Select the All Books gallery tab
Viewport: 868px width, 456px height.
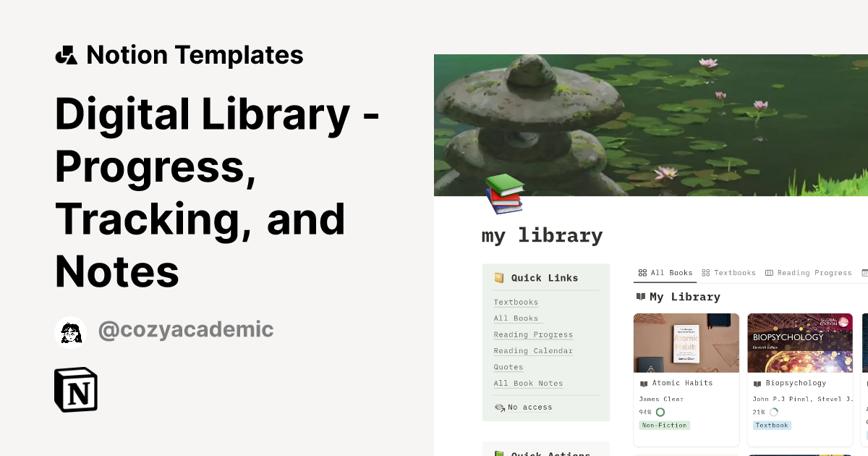tap(665, 273)
